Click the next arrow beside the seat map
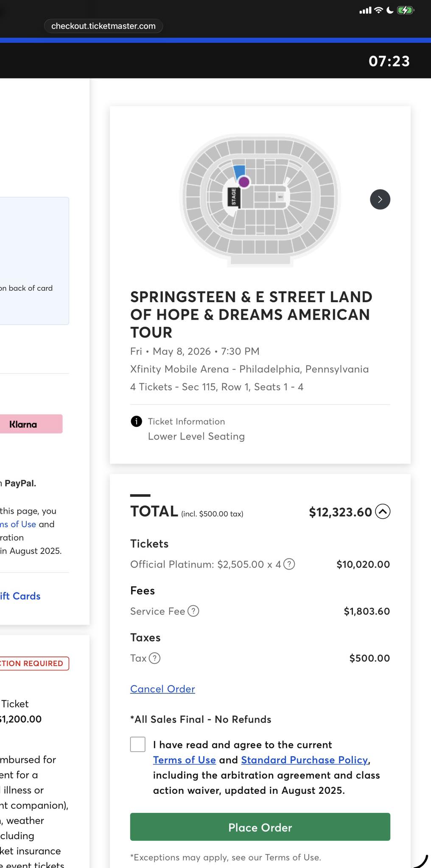This screenshot has height=868, width=431. 380,199
